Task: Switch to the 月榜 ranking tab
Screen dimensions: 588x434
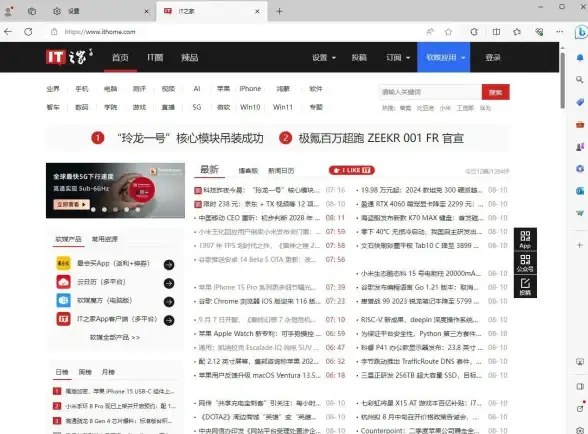Action: pos(108,372)
